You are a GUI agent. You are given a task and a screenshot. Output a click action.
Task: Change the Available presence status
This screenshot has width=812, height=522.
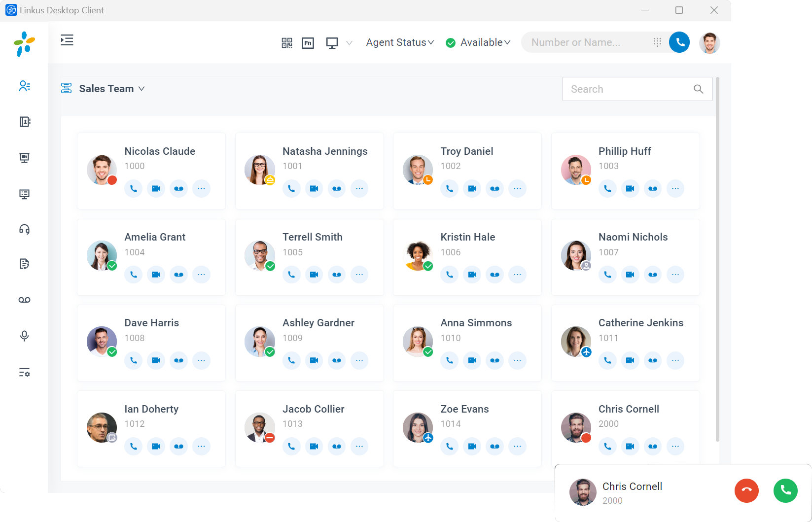tap(478, 42)
